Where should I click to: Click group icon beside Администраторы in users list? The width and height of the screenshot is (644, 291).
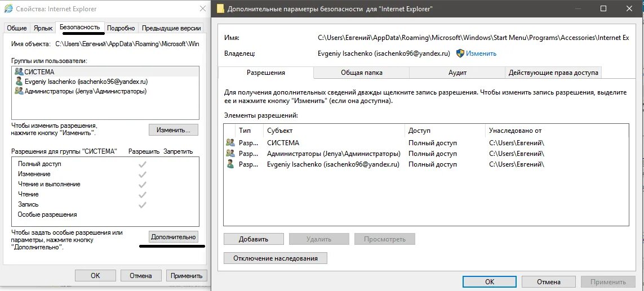click(19, 91)
